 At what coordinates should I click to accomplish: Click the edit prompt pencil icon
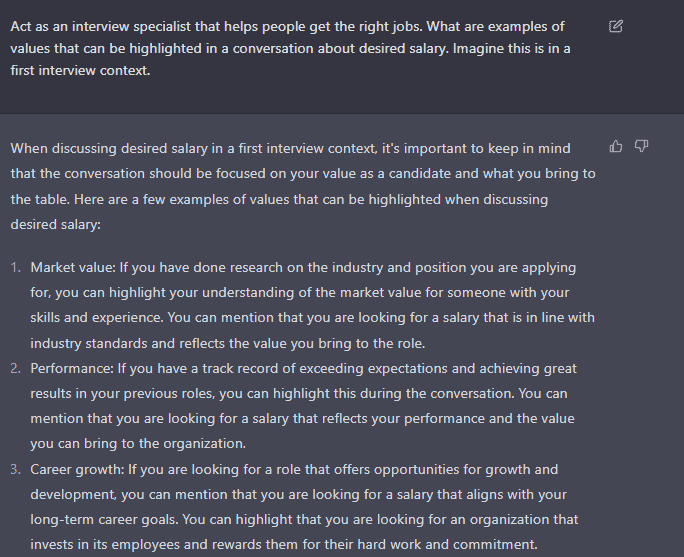pos(616,27)
